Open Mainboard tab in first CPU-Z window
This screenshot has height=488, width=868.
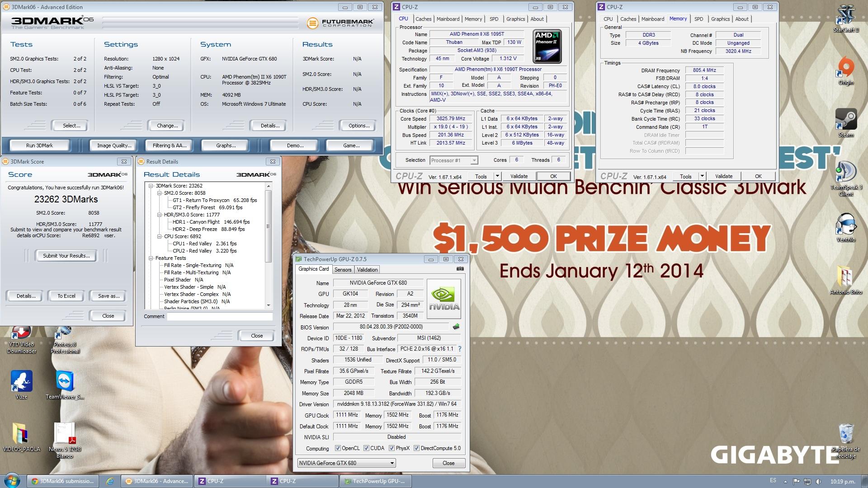click(448, 19)
